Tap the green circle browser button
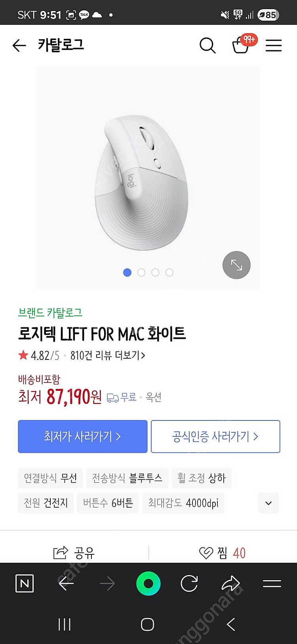 [x=148, y=583]
